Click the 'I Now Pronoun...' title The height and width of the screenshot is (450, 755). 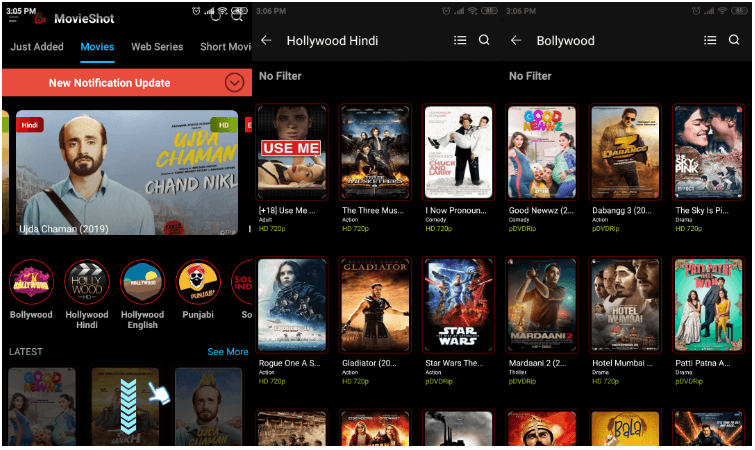click(x=456, y=210)
